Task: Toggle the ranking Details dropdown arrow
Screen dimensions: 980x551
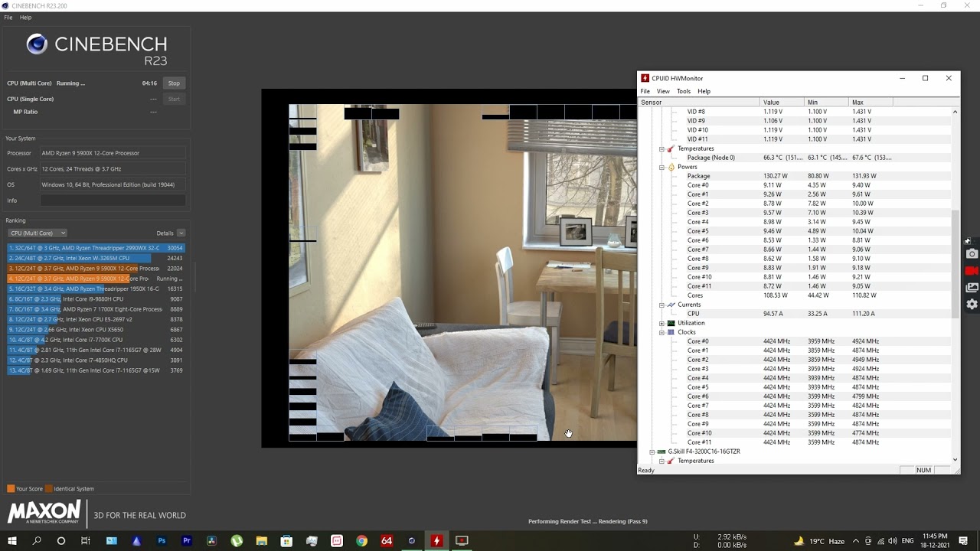Action: click(181, 233)
